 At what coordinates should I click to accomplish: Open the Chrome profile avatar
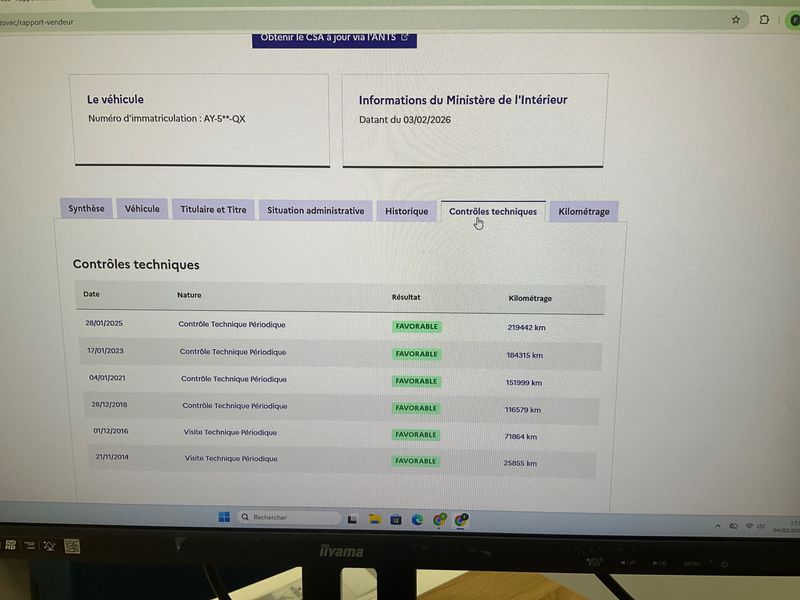point(793,19)
